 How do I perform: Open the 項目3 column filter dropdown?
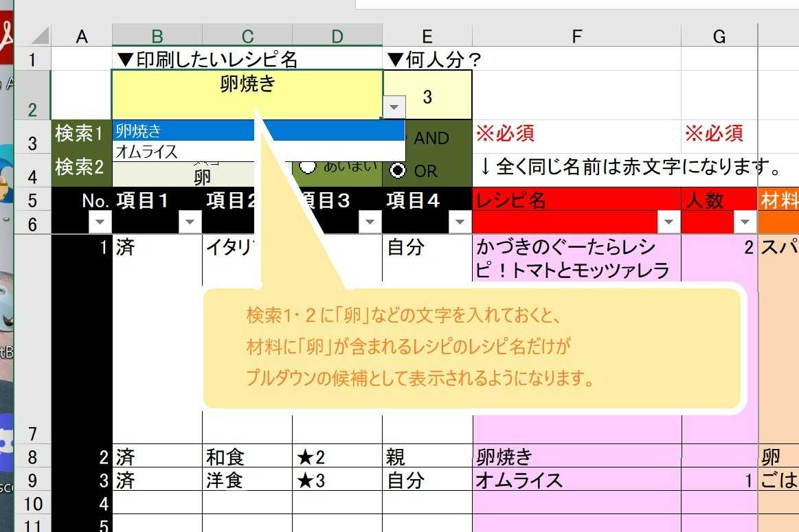370,222
